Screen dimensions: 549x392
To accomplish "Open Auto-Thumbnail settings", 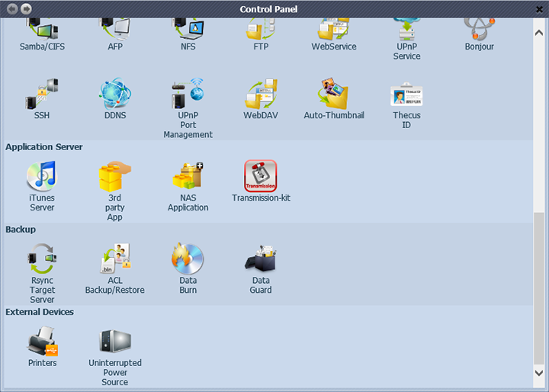I will point(334,95).
